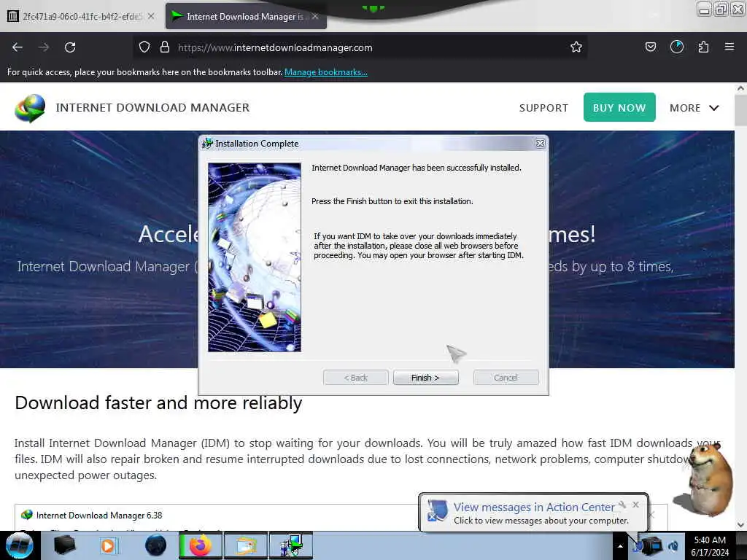
Task: Click text IDM has been successfully installed
Action: point(417,168)
